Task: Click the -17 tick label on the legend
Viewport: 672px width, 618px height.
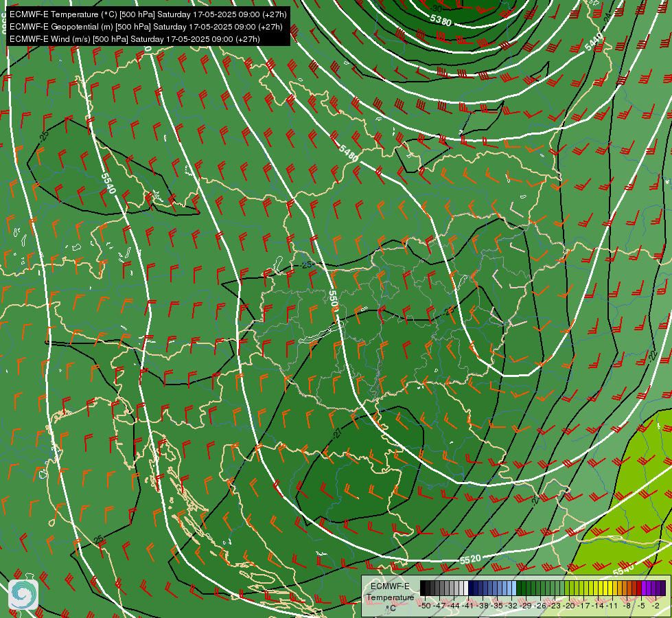Action: (x=583, y=606)
